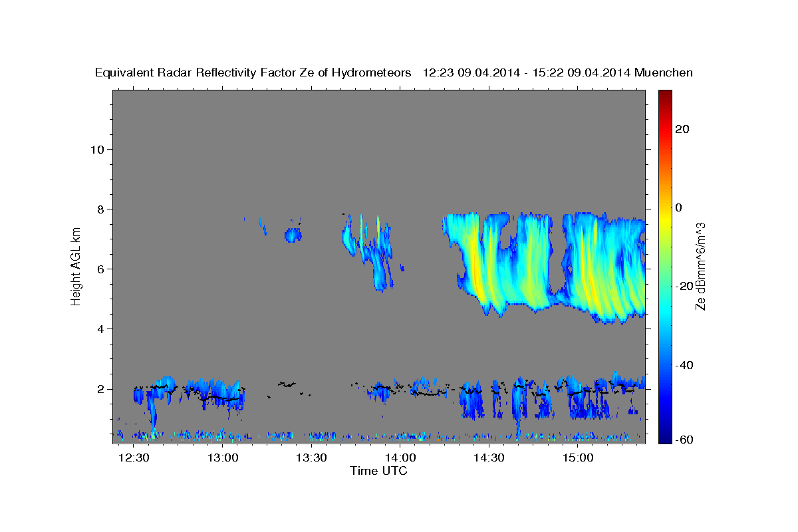This screenshot has width=798, height=532.
Task: Click the 12:30 time tick label
Action: (134, 458)
